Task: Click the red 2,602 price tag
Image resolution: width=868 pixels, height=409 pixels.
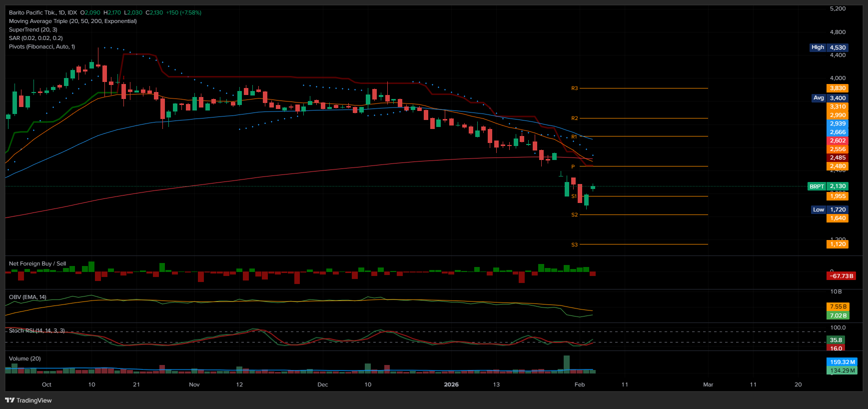Action: click(x=838, y=140)
